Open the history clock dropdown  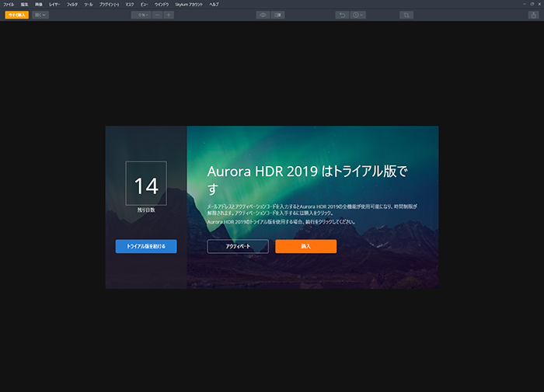[357, 15]
